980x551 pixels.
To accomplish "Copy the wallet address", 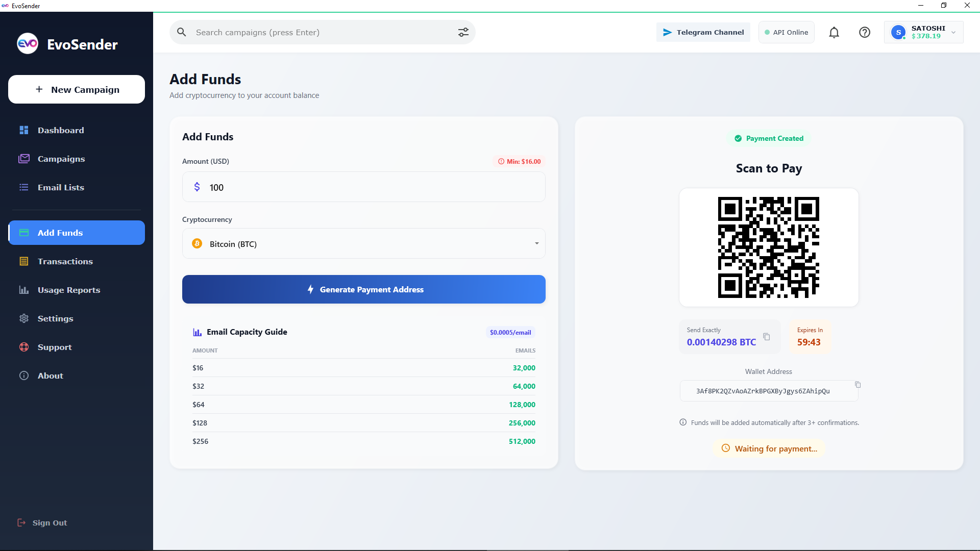I will pyautogui.click(x=857, y=385).
